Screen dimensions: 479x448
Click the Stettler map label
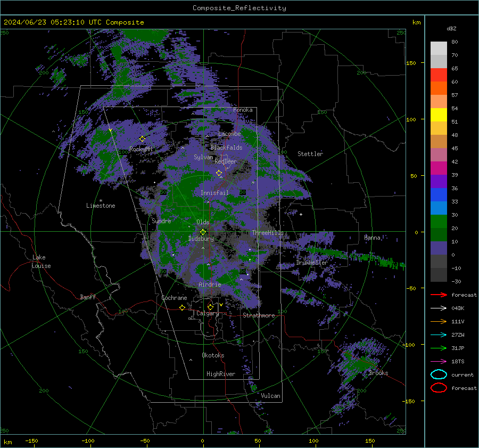[310, 154]
